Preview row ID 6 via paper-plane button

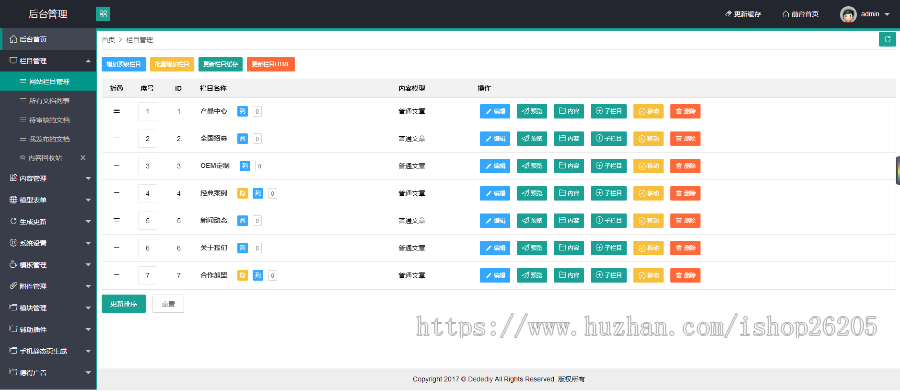[x=532, y=247]
